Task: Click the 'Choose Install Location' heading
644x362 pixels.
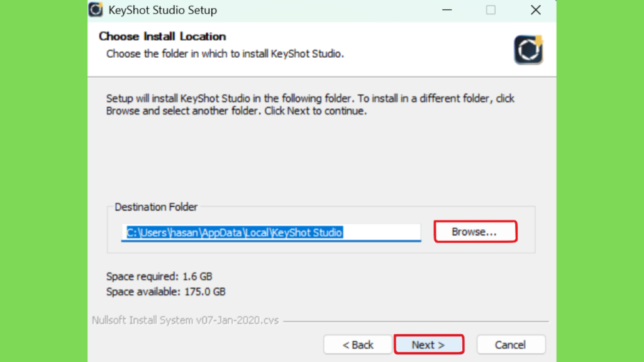Action: click(x=162, y=36)
